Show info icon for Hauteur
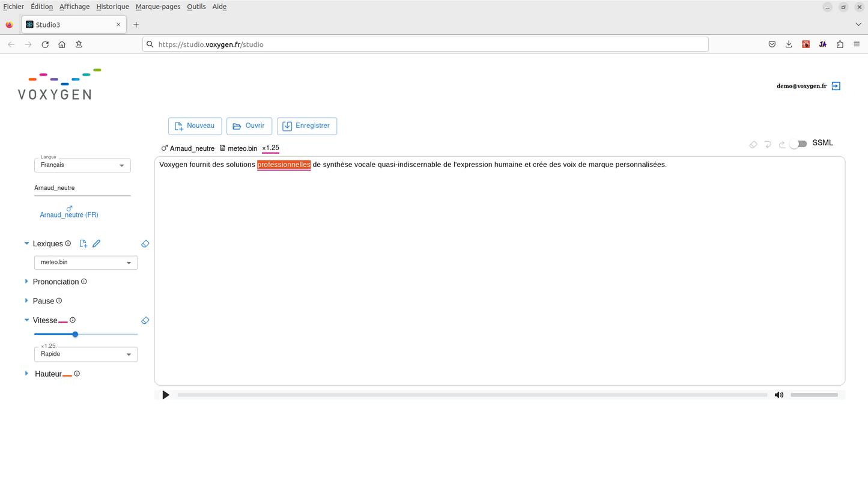868x495 pixels. [77, 374]
